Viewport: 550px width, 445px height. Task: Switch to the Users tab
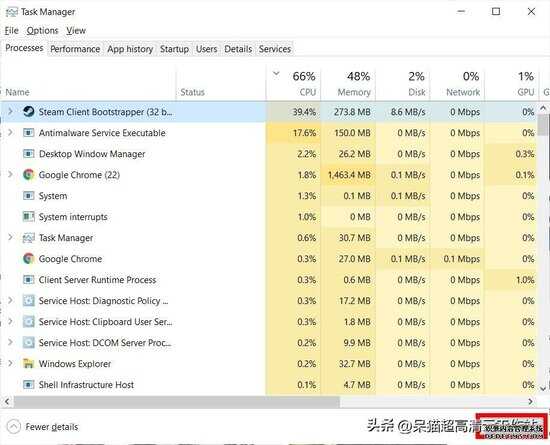tap(207, 49)
